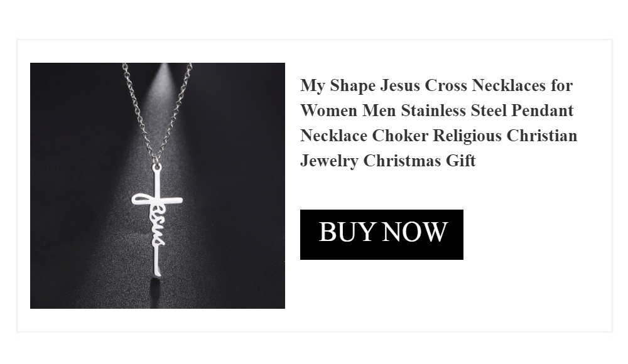Click the product title beginning 'My Shape Jesus'
The image size is (628, 364).
coord(439,123)
